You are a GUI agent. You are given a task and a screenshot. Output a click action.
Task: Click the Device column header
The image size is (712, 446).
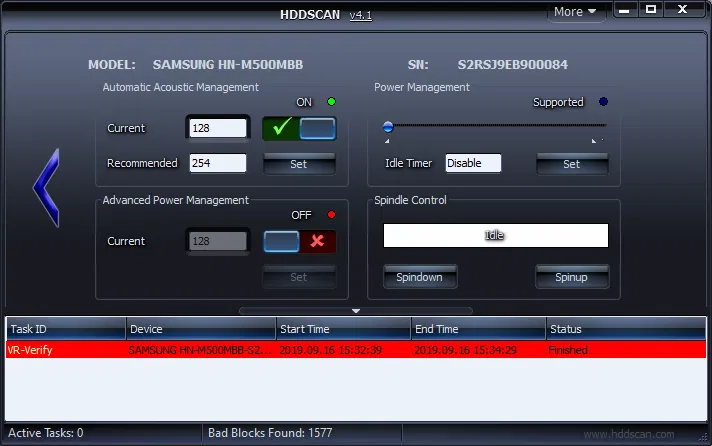point(201,329)
